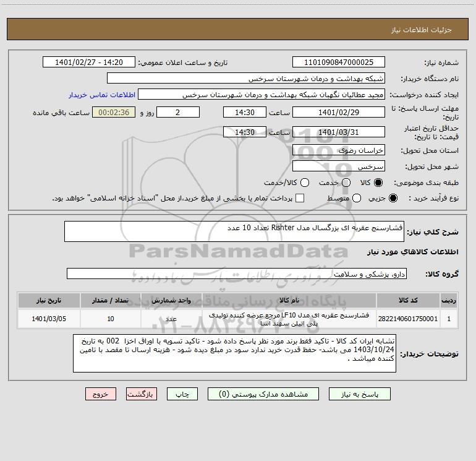The width and height of the screenshot is (476, 461).
Task: Select the کالا/خدمت radio button
Action: point(305,183)
